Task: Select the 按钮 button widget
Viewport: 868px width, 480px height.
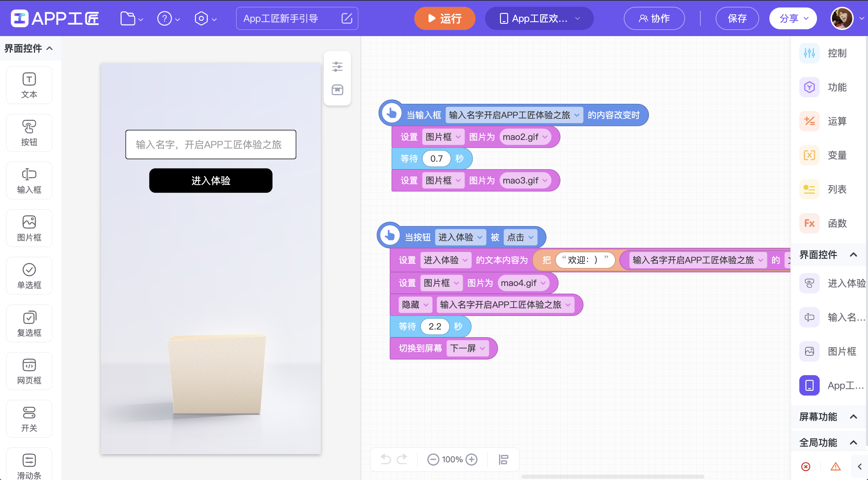Action: 29,133
